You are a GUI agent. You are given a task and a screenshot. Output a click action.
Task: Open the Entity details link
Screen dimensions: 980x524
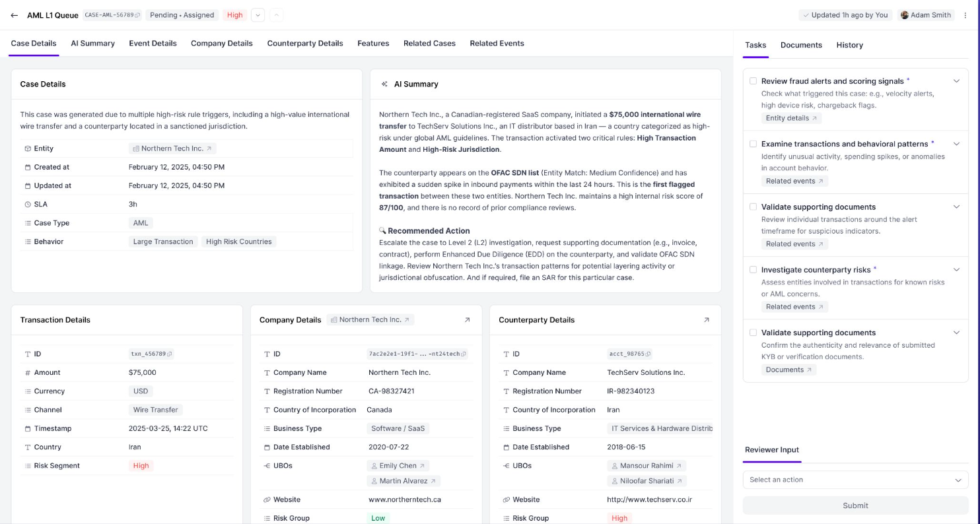(x=791, y=118)
